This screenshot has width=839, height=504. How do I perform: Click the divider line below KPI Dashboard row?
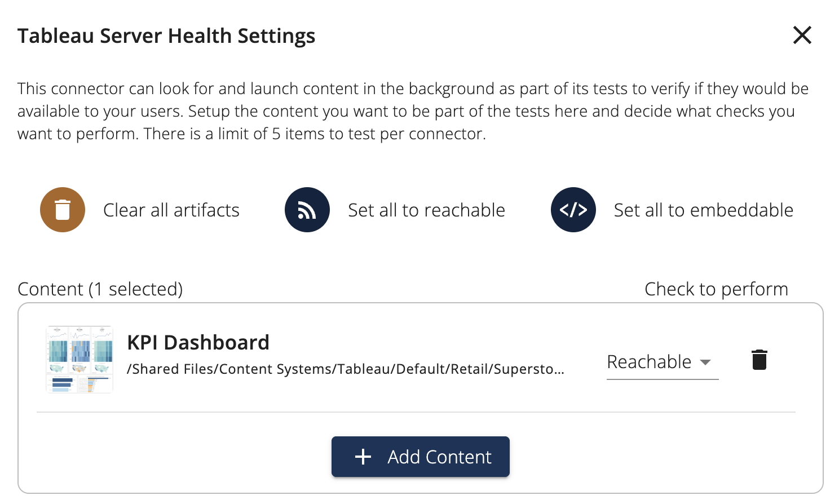[416, 412]
